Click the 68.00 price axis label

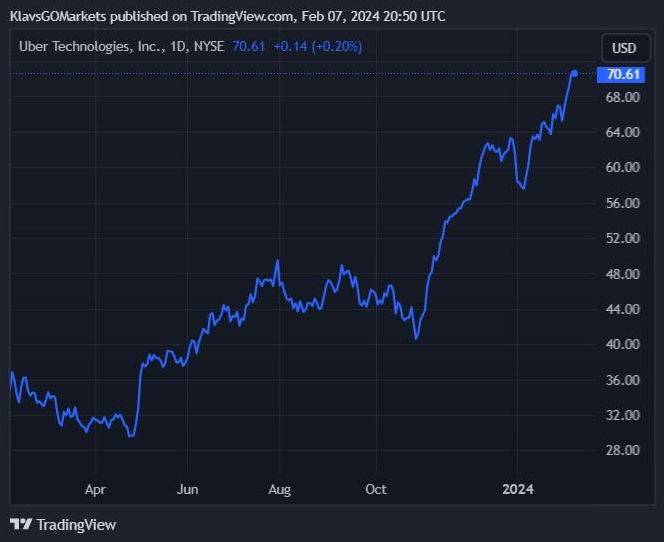point(622,97)
